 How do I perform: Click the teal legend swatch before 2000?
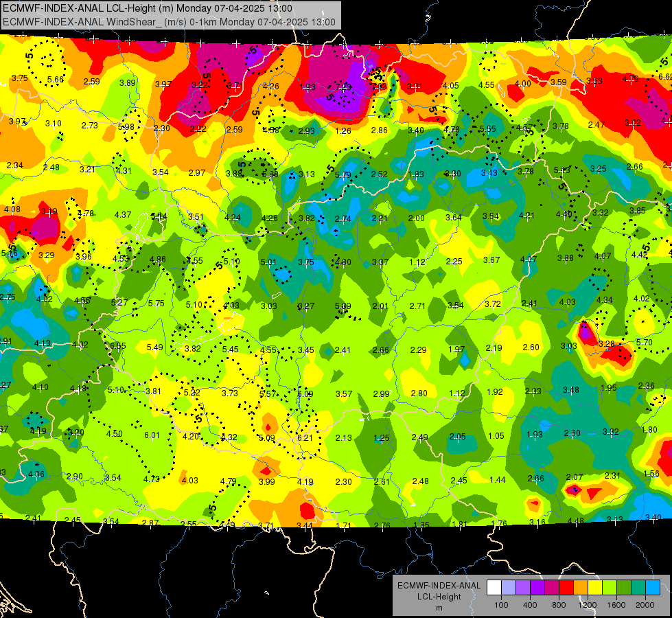[x=638, y=588]
